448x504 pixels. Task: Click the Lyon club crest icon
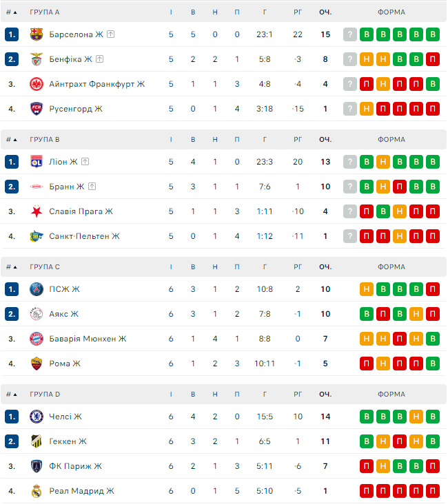pos(37,162)
